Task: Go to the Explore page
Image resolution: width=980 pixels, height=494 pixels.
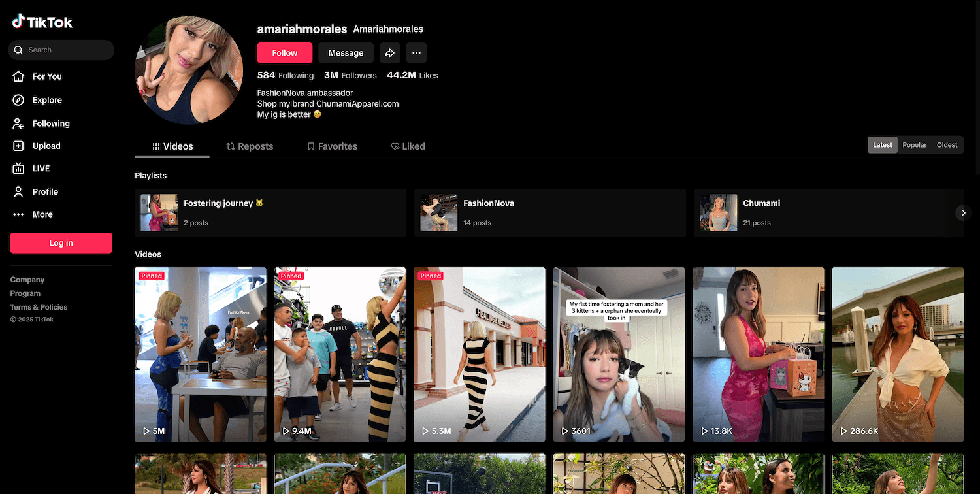Action: coord(47,100)
